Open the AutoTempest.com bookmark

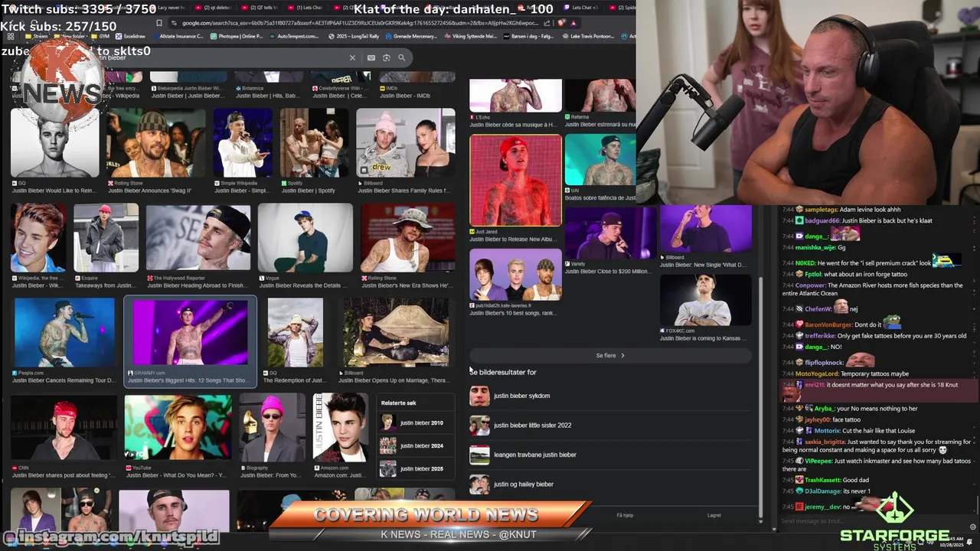click(295, 36)
